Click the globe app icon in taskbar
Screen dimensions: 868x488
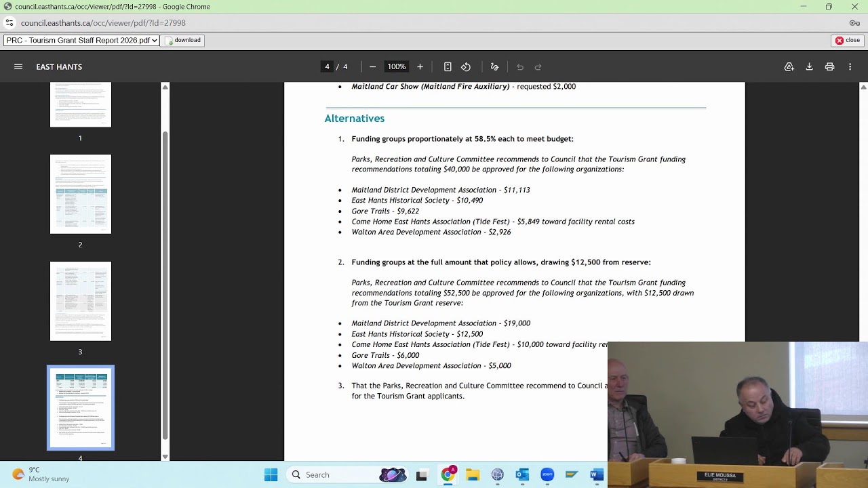497,474
